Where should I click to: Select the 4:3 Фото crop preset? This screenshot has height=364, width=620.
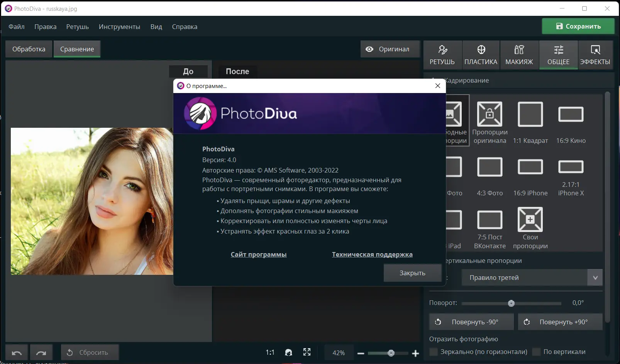pyautogui.click(x=490, y=176)
